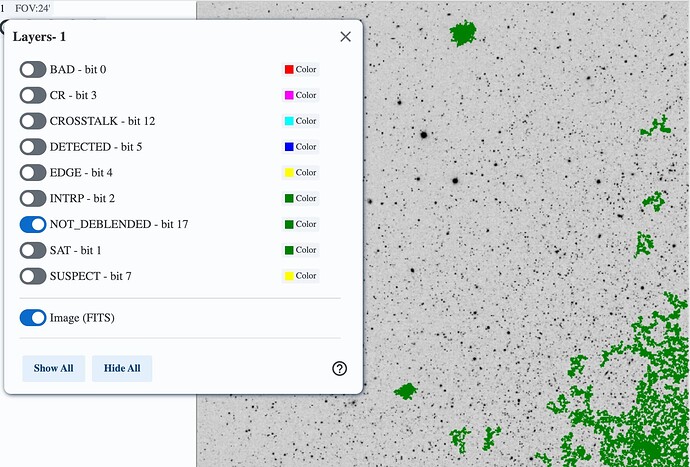Viewport: 690px width, 467px height.
Task: Close the Layers dialog
Action: point(345,37)
